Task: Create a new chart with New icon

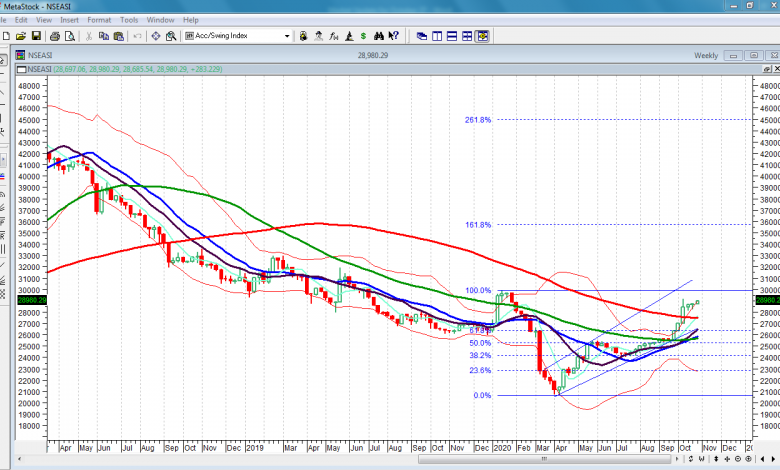Action: point(6,36)
